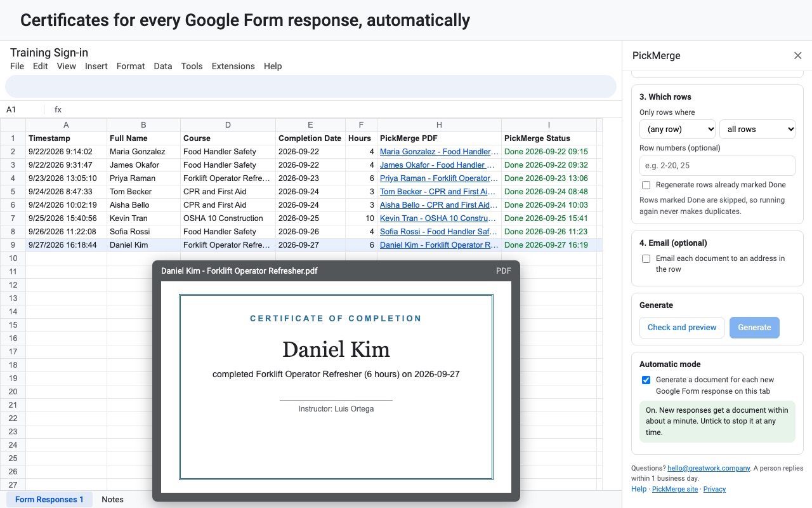Open the Tools menu

point(192,66)
